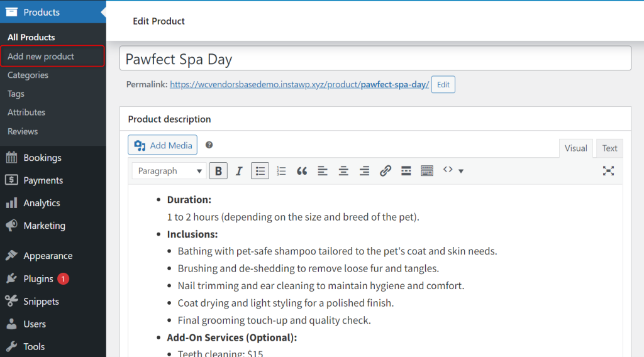Enter distraction-free fullscreen mode
The height and width of the screenshot is (357, 644).
click(x=608, y=171)
